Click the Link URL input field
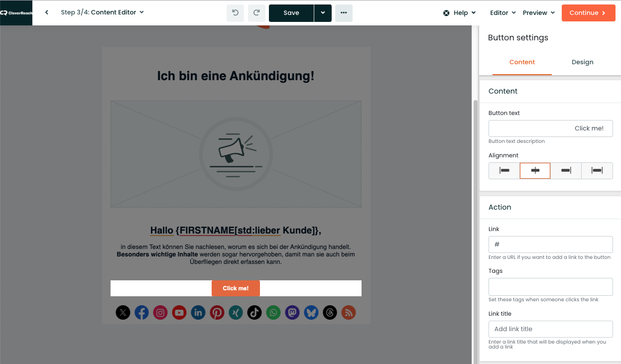Screen dimensions: 621x364 tap(550, 244)
